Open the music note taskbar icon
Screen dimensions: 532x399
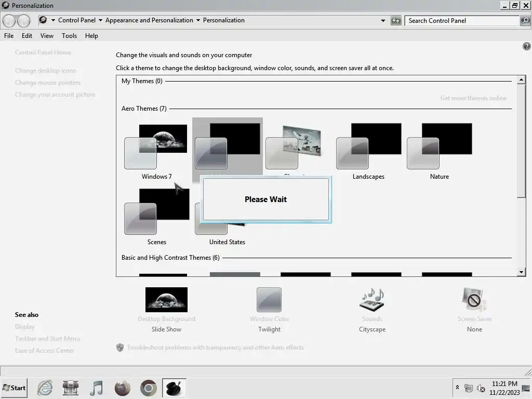(x=96, y=388)
